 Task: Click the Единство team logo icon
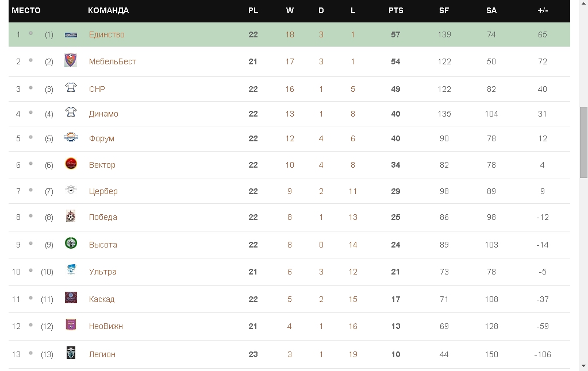[71, 35]
